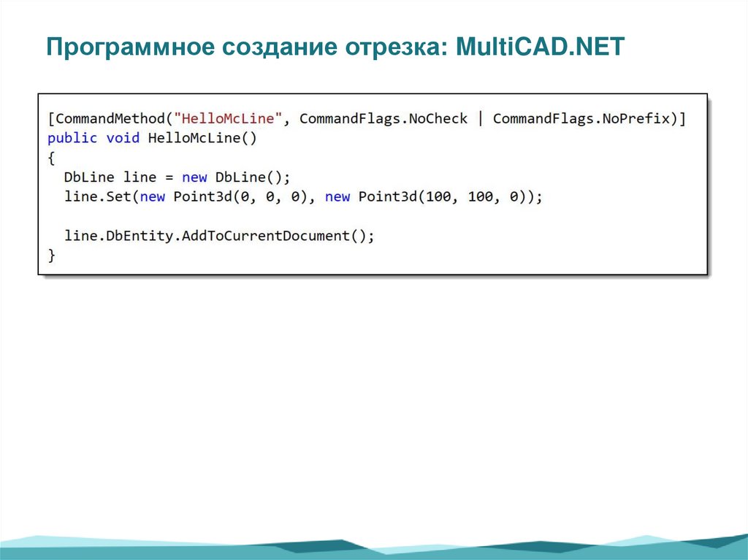Click the code line "DbLine line = new DbLine();"
The image size is (748, 560).
coord(177,177)
